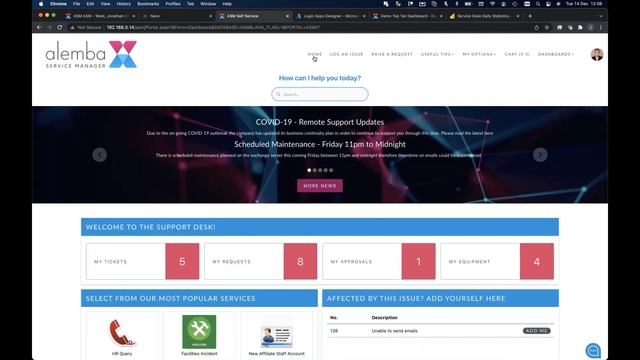Go to previous news slide arrow
640x360 pixels.
99,155
